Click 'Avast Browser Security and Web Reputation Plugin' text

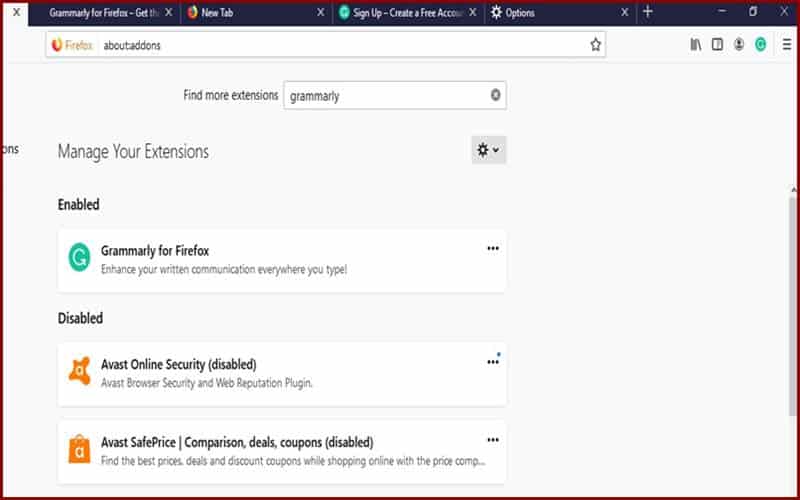coord(207,383)
